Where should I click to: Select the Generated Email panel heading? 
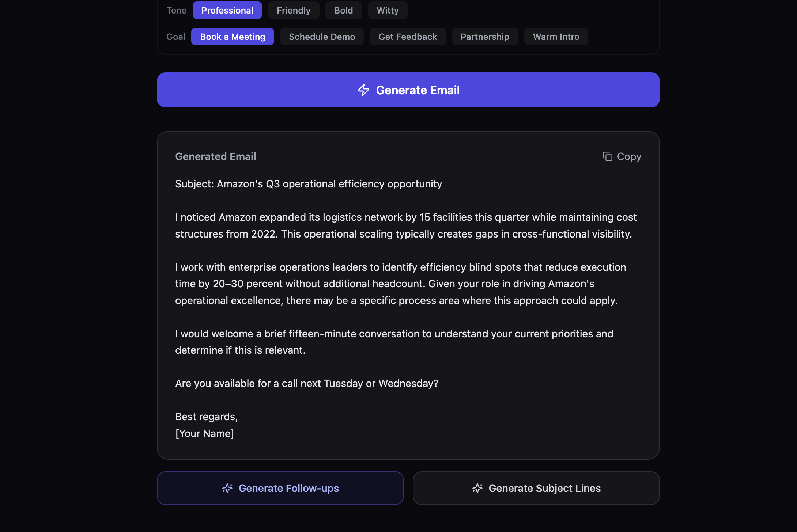(x=216, y=156)
